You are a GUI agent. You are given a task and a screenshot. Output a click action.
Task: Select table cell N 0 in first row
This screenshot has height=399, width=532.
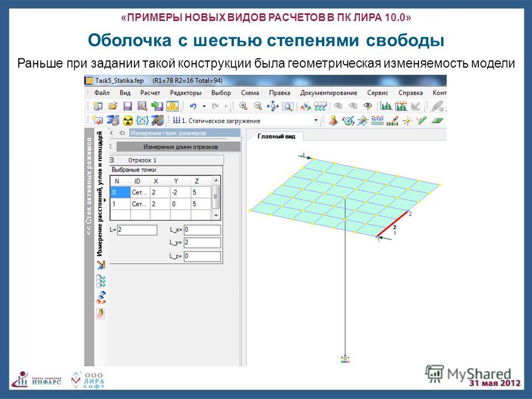click(120, 192)
